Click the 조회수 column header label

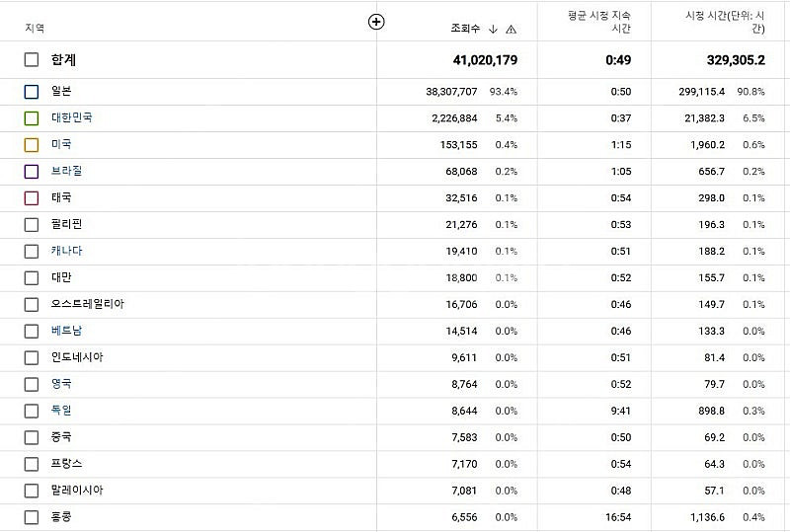[x=465, y=29]
